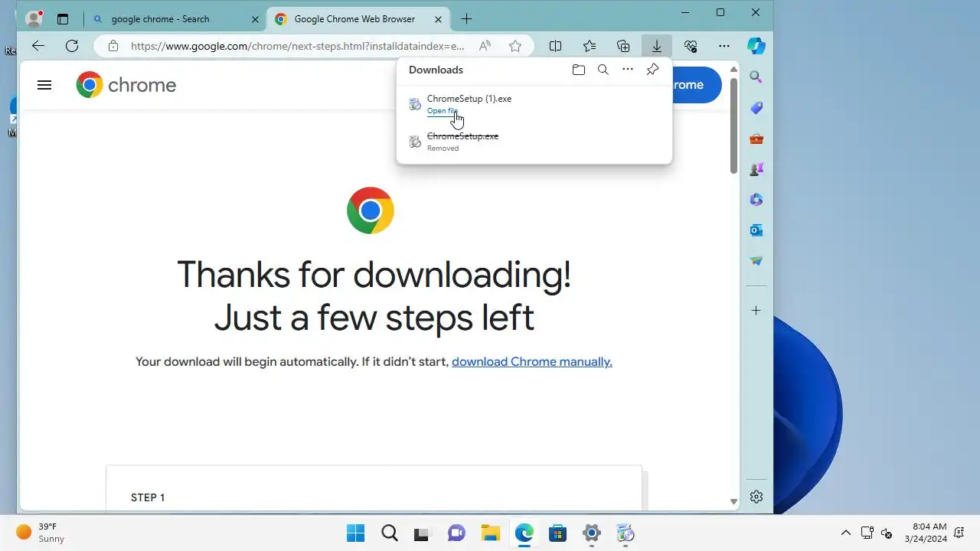Add sidebar app with plus icon
The image size is (980, 551).
(756, 311)
